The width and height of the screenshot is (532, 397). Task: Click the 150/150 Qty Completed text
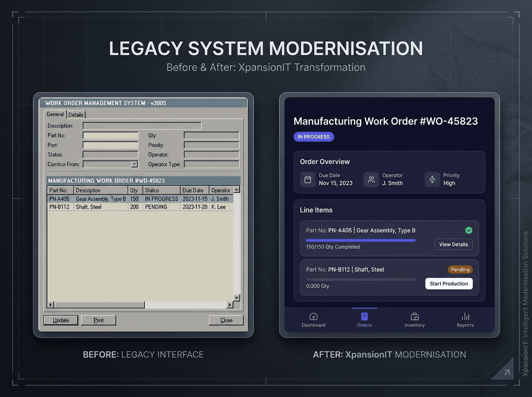pos(333,247)
